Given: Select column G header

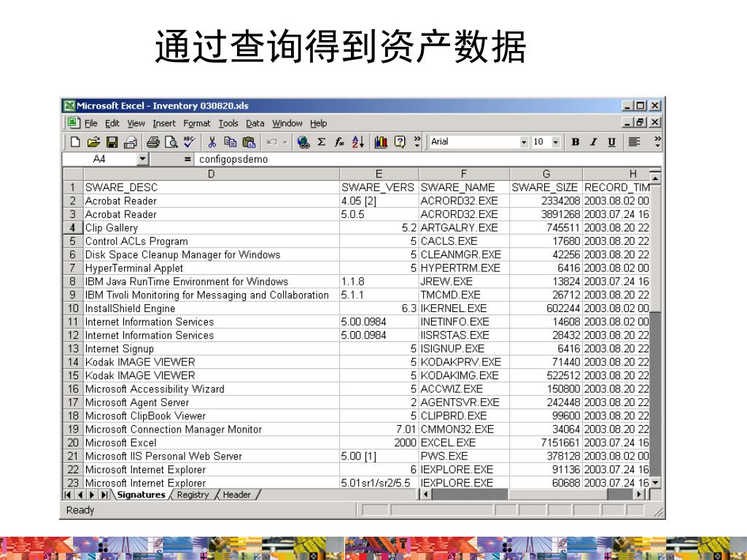Looking at the screenshot, I should (546, 174).
